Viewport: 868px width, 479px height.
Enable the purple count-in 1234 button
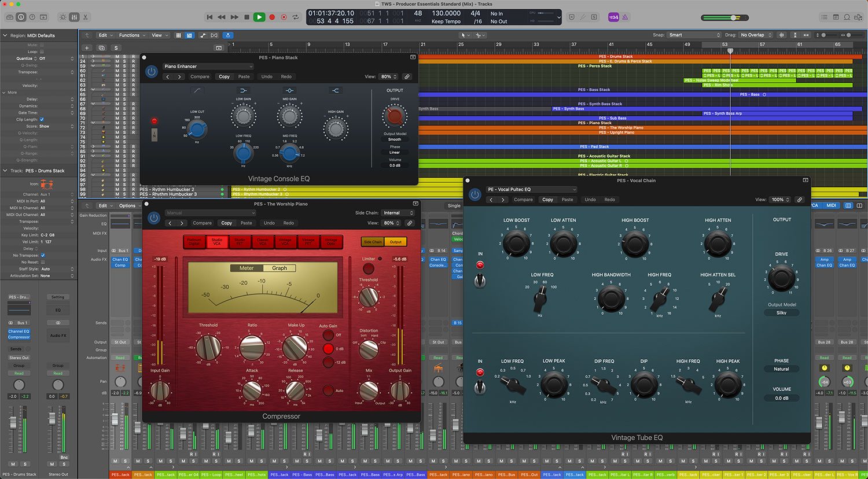[613, 17]
